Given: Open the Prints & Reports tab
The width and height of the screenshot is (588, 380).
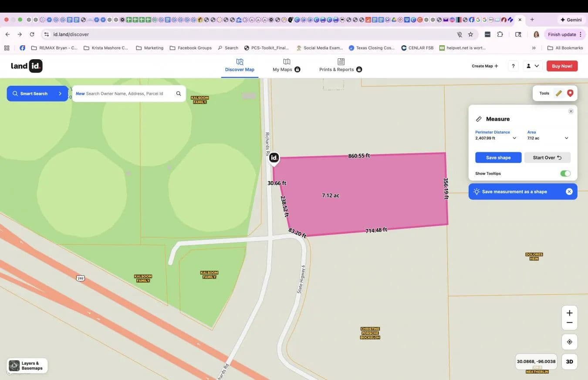Looking at the screenshot, I should click(340, 65).
